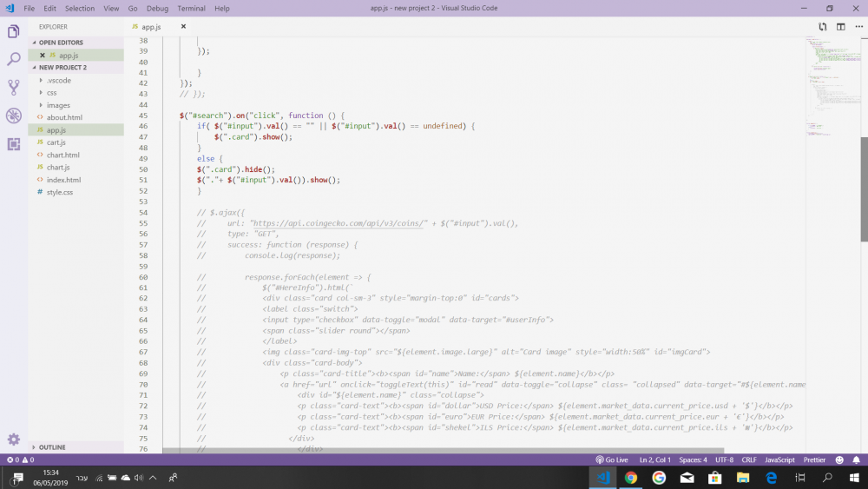Change file encoding UTF-8
868x489 pixels.
pyautogui.click(x=724, y=459)
